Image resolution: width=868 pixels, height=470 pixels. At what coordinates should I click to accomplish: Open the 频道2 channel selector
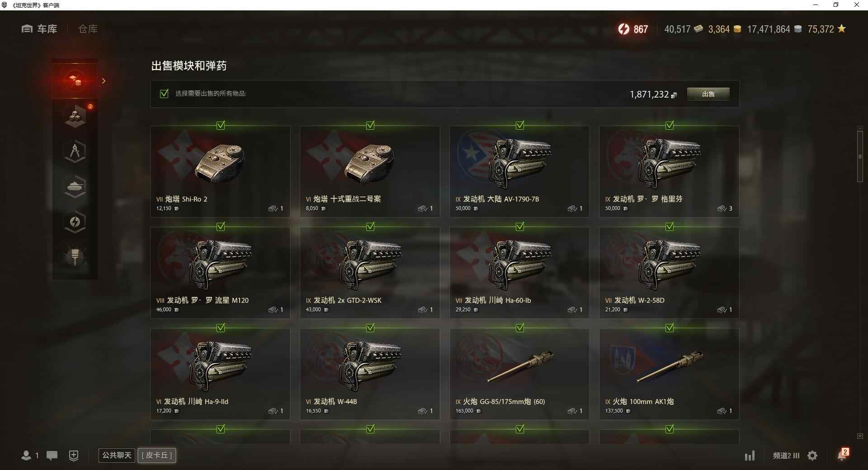[786, 456]
